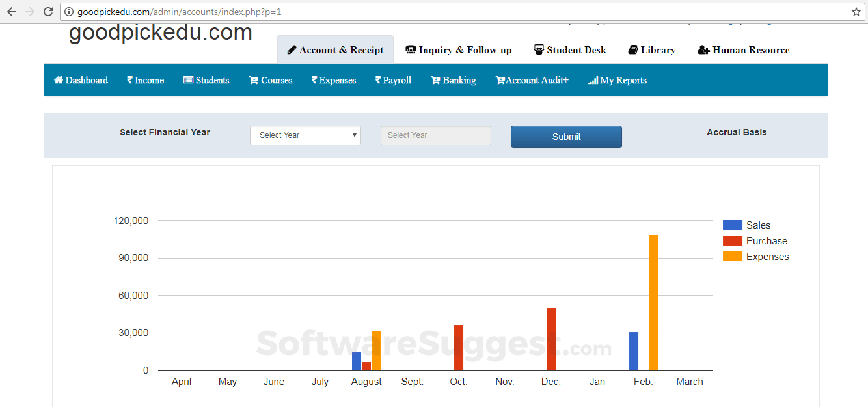The width and height of the screenshot is (868, 407).
Task: Click the Feb. axis label
Action: click(644, 382)
